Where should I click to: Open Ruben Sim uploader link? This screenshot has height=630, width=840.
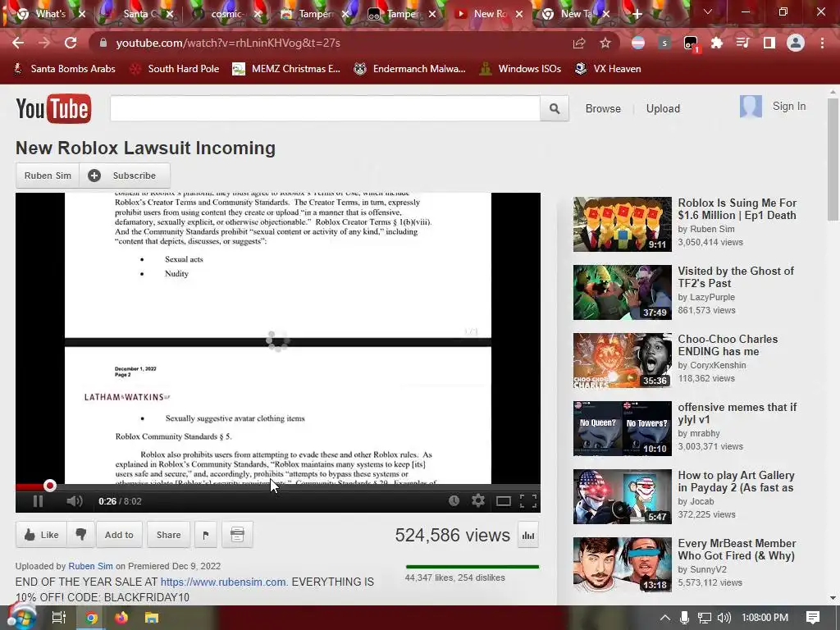pos(90,566)
